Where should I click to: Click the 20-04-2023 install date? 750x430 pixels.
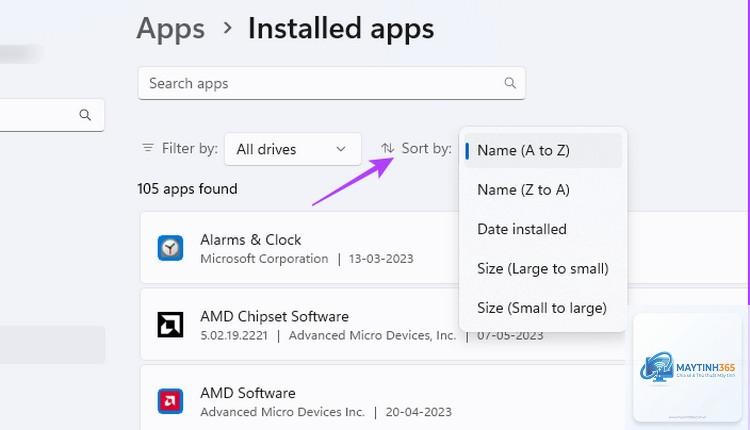[419, 412]
